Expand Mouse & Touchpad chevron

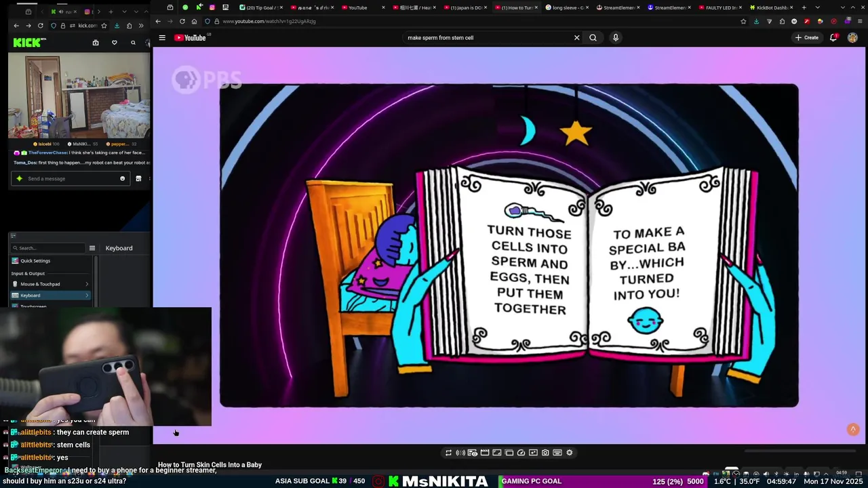[87, 284]
